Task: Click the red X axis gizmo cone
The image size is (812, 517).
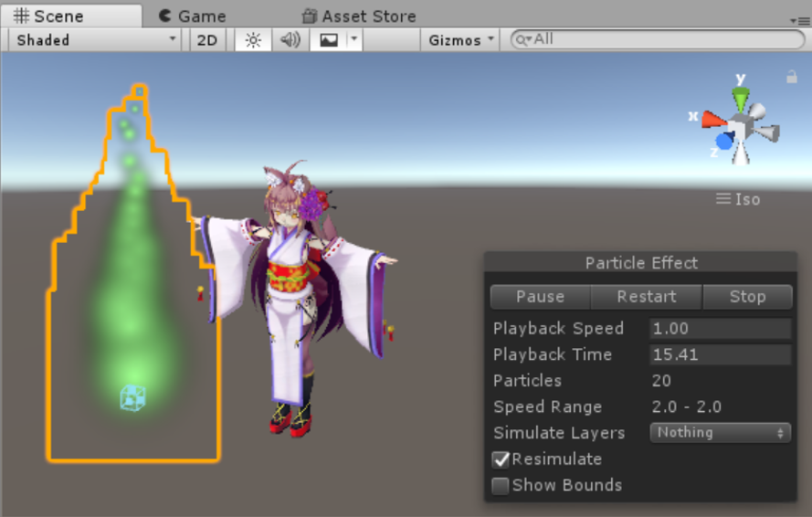Action: (712, 120)
